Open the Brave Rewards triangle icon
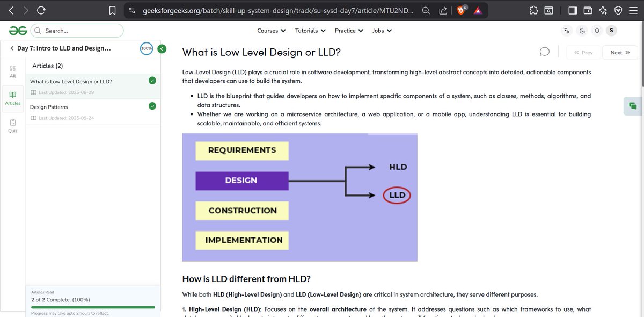 (478, 10)
